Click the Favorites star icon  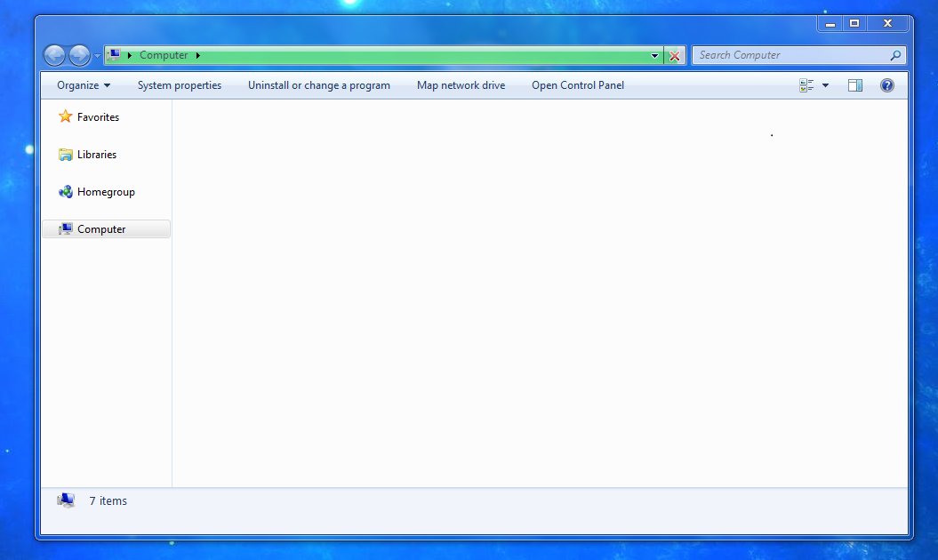[x=65, y=116]
